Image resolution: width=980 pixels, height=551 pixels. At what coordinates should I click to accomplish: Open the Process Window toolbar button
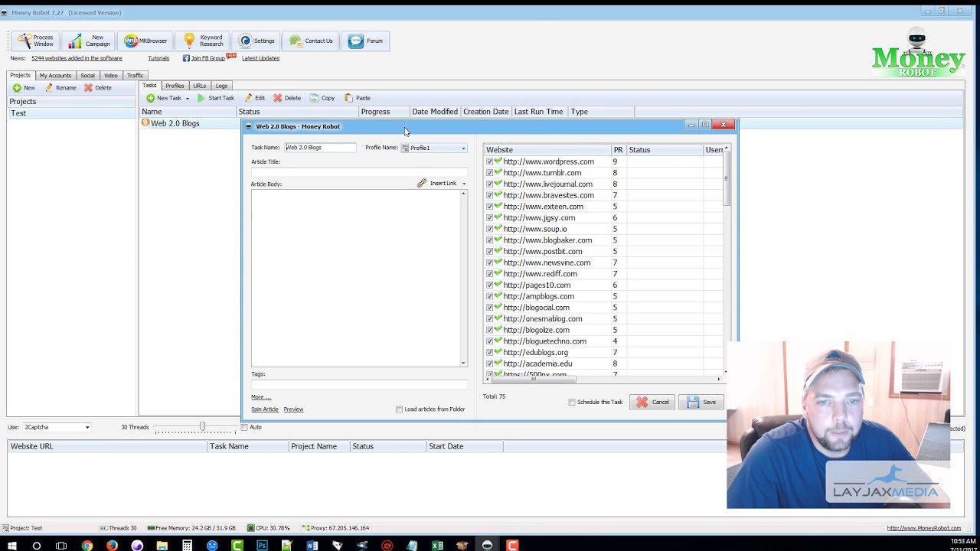[x=36, y=41]
